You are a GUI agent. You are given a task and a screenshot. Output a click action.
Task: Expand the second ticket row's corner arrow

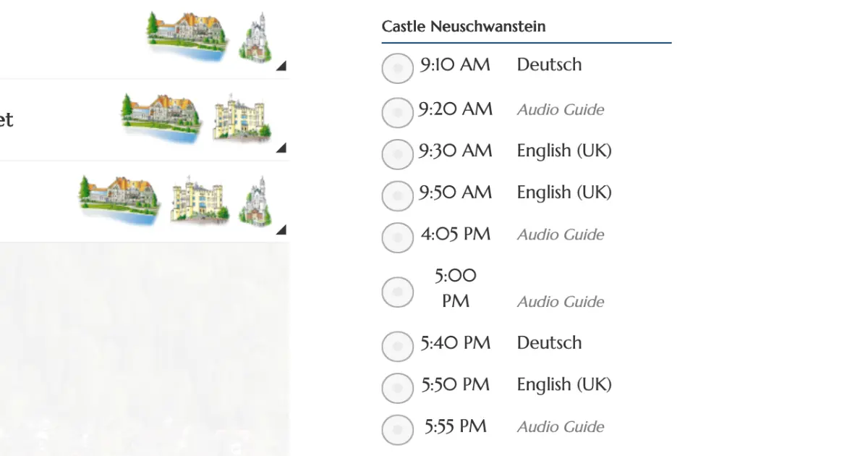[x=281, y=148]
